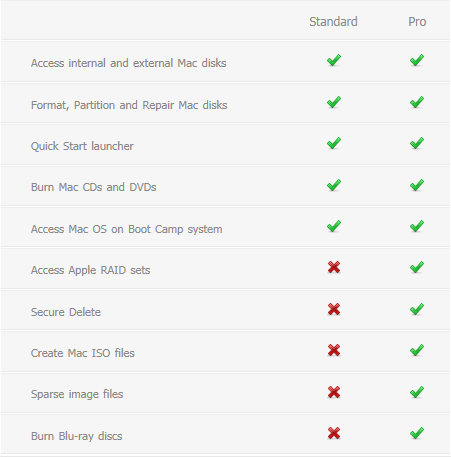Click Pro checkmark for Sparse image files
The width and height of the screenshot is (451, 457).
click(417, 392)
